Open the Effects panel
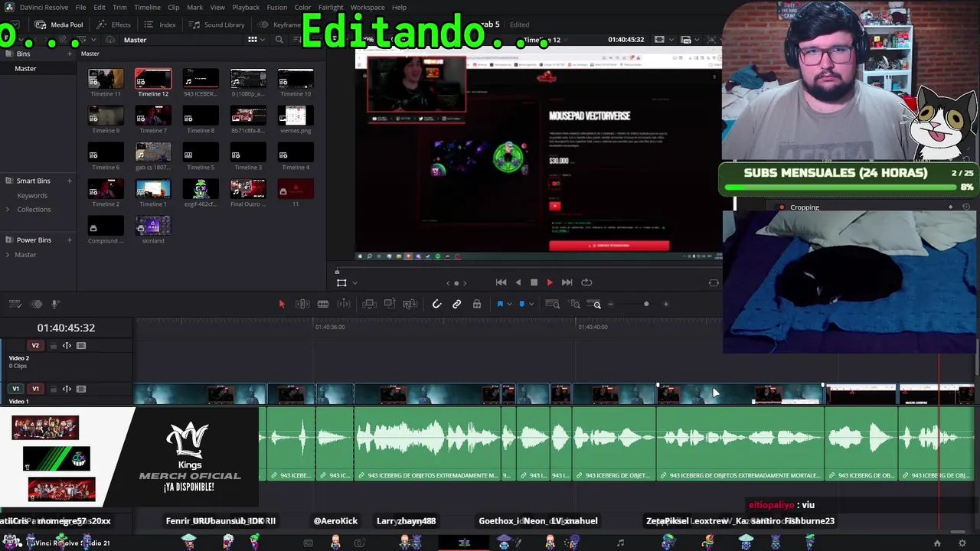Viewport: 980px width, 551px height. tap(114, 24)
